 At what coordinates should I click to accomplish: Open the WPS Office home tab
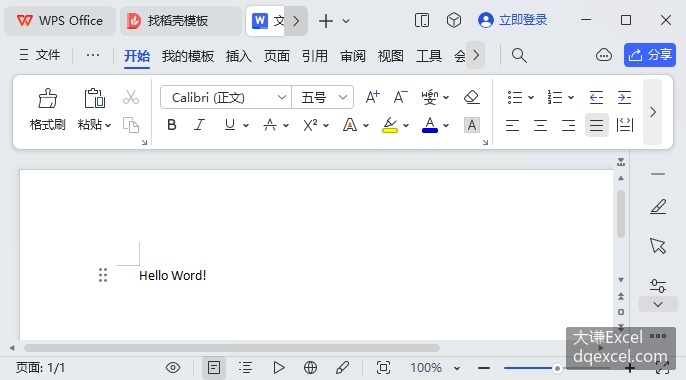pyautogui.click(x=60, y=21)
